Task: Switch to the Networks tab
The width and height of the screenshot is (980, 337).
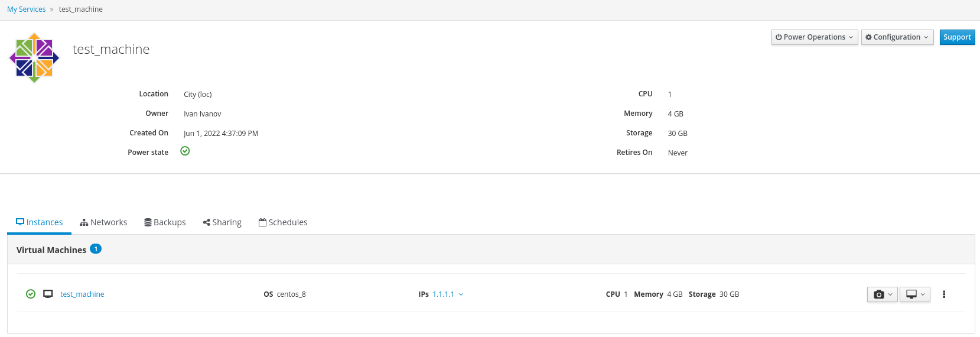Action: coord(103,222)
